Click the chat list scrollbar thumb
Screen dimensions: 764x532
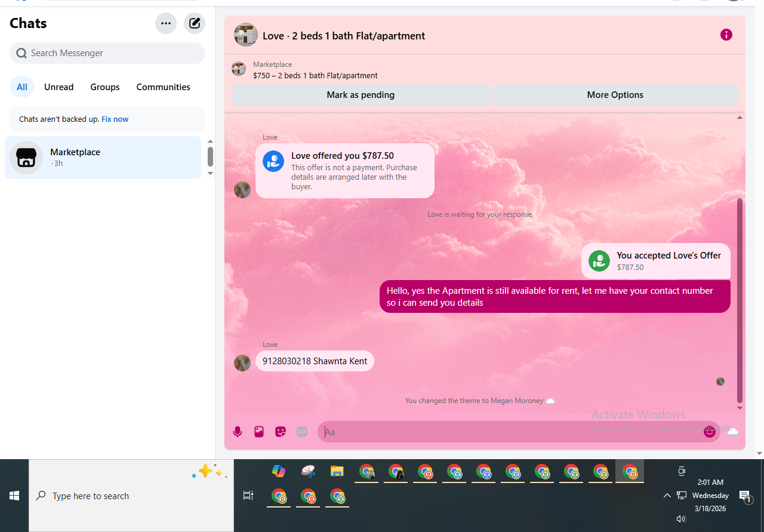coord(210,156)
